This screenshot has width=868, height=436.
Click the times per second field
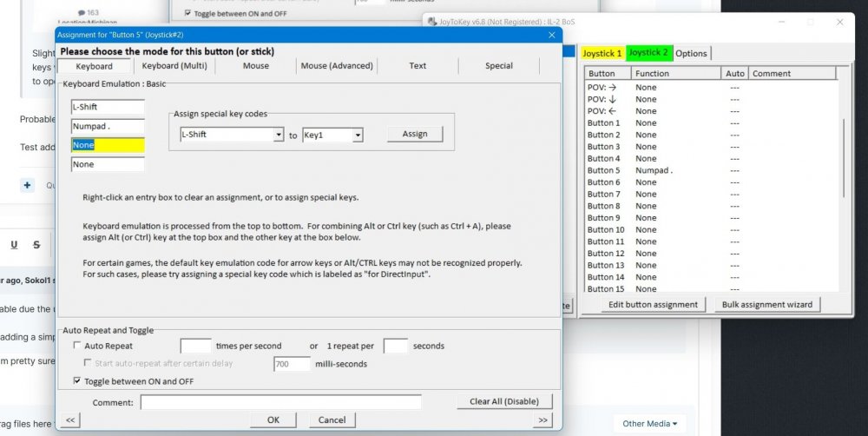(x=196, y=346)
